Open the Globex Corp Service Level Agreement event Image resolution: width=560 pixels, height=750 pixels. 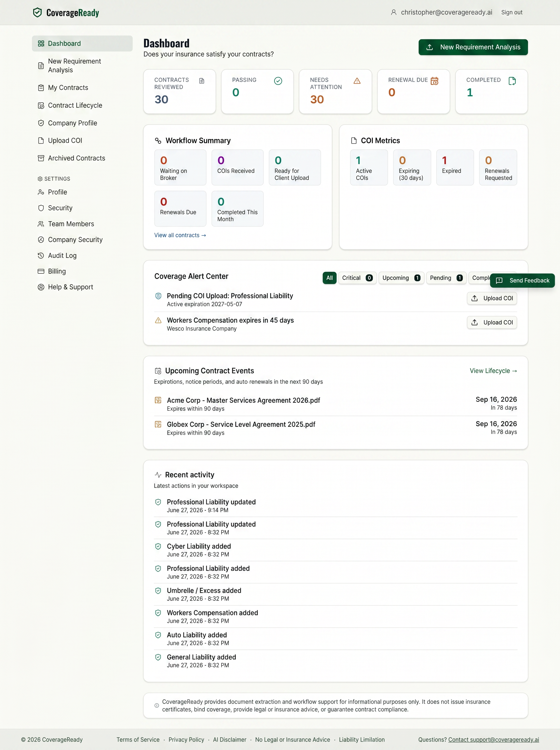pyautogui.click(x=336, y=428)
